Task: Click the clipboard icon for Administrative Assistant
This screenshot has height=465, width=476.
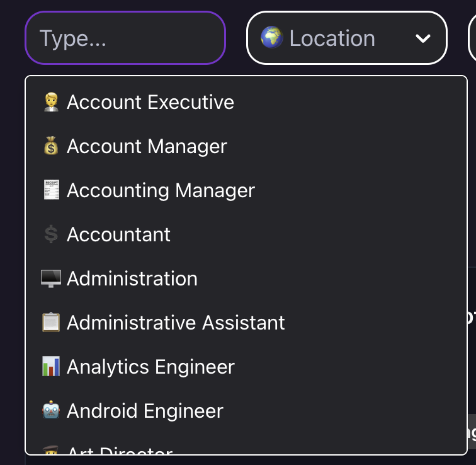Action: [x=51, y=323]
